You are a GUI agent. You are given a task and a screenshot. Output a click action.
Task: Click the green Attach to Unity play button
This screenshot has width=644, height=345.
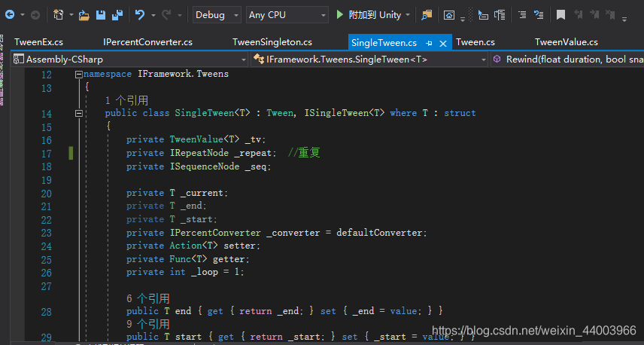coord(339,15)
